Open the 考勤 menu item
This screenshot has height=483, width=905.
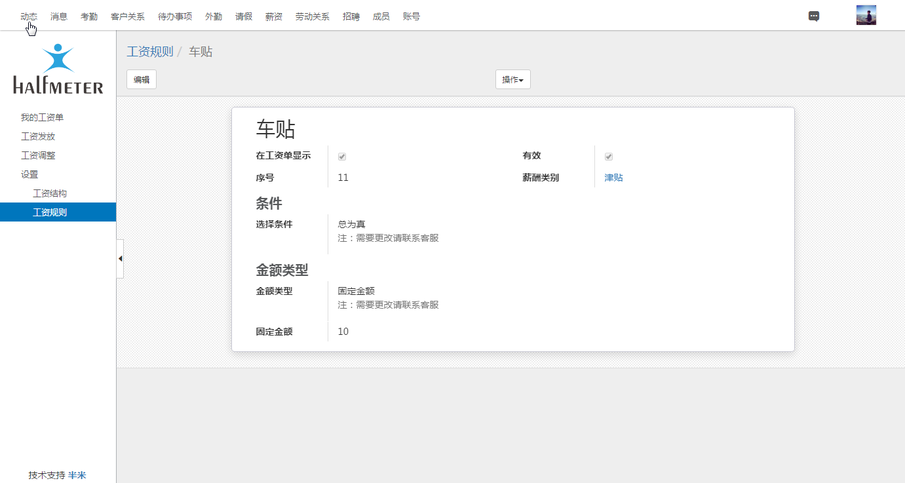[89, 17]
